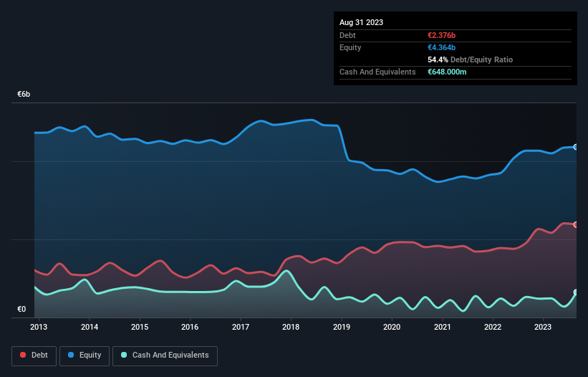Click the 2021 x-axis label

[x=442, y=327]
